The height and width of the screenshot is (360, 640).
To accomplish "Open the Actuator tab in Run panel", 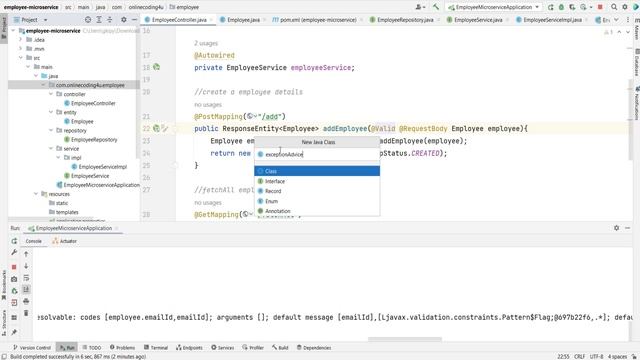I will [x=64, y=241].
